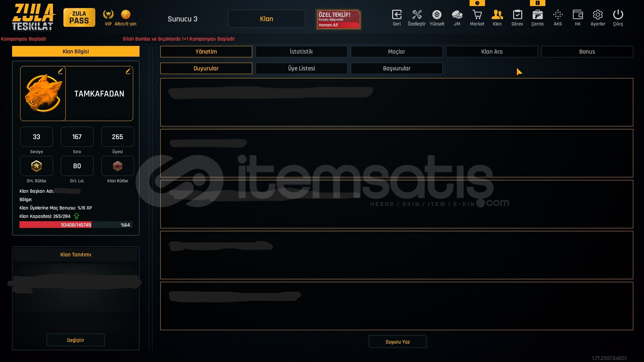Click the first announcement box
The height and width of the screenshot is (362, 644).
[x=397, y=102]
